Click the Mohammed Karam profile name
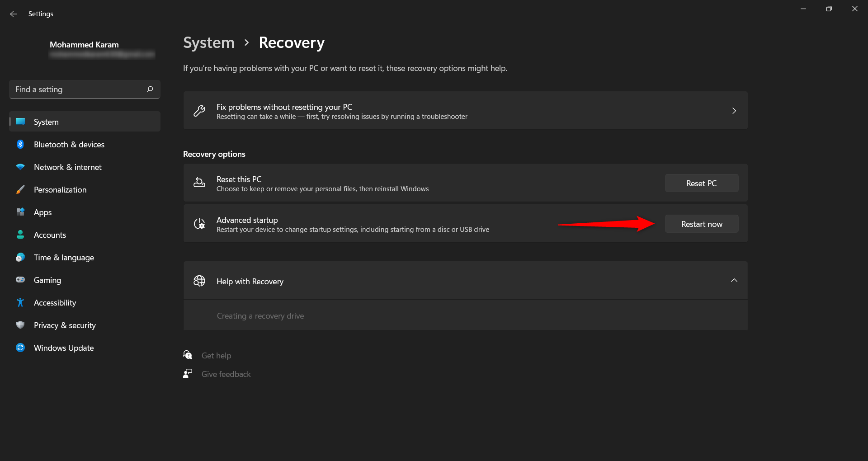The image size is (868, 461). click(x=84, y=45)
